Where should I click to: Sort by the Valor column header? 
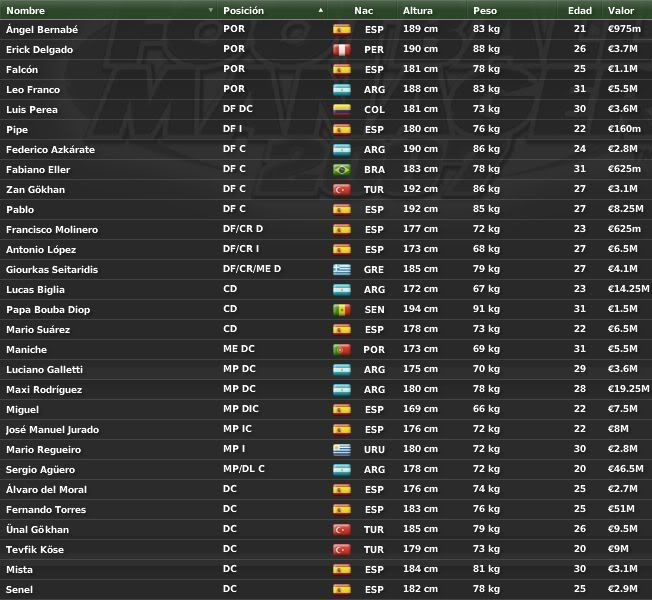[x=621, y=10]
